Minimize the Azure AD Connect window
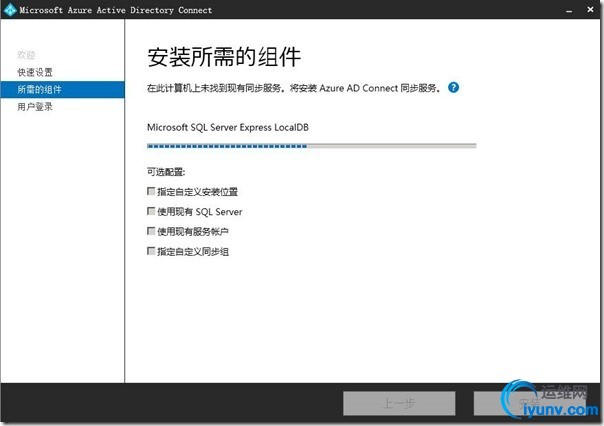Image resolution: width=604 pixels, height=426 pixels. click(x=569, y=10)
